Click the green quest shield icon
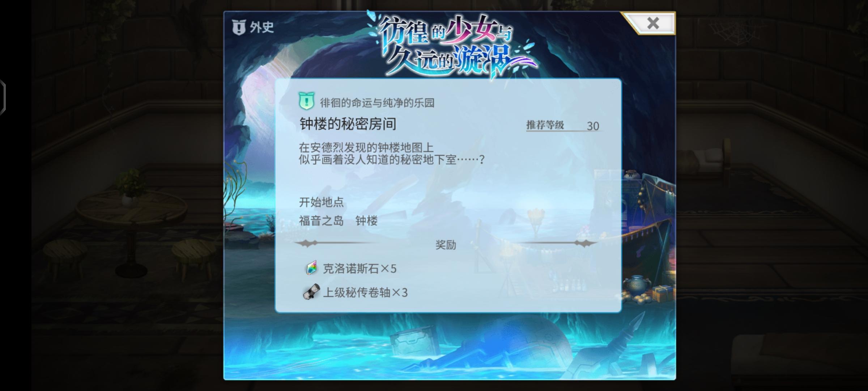The height and width of the screenshot is (391, 868). (x=306, y=101)
